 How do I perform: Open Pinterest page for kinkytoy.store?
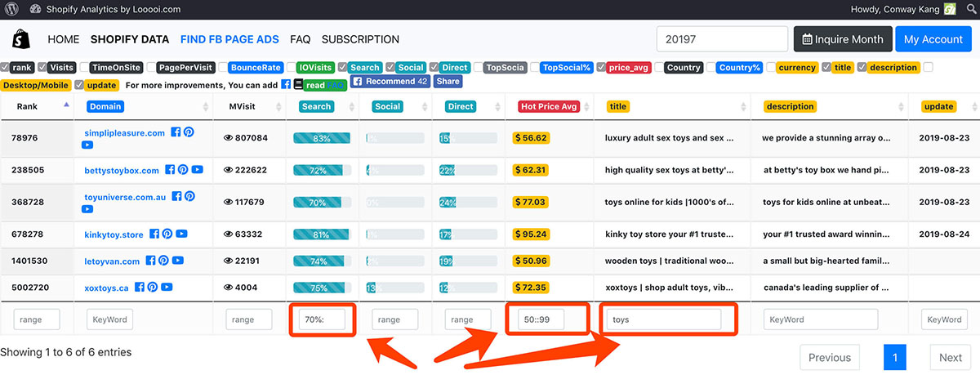pos(167,234)
